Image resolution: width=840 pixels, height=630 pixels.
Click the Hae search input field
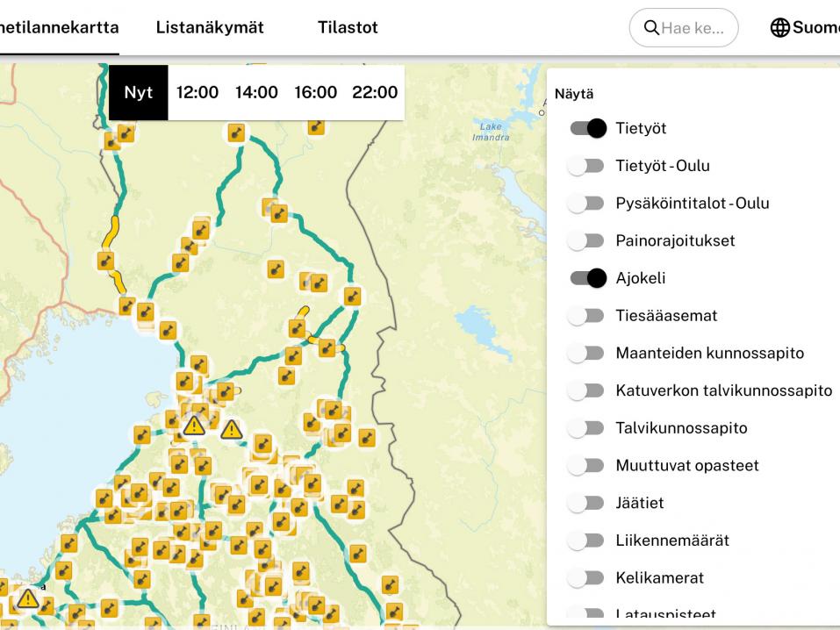[x=693, y=28]
